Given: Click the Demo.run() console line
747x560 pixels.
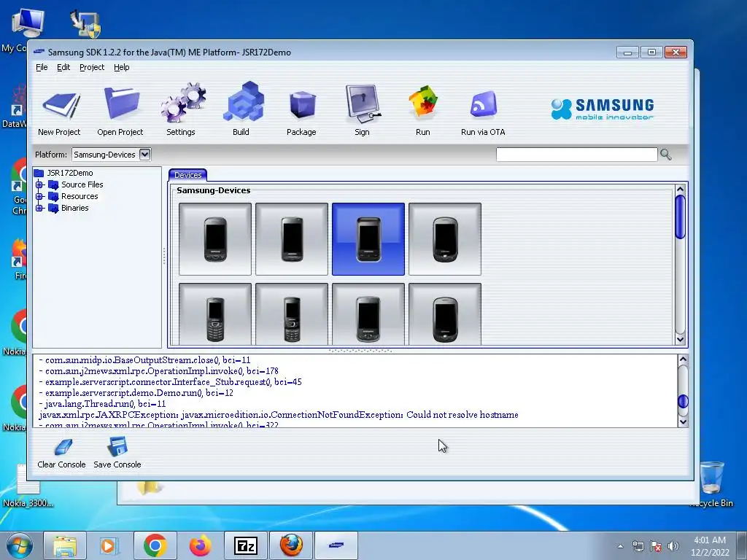Looking at the screenshot, I should (136, 393).
